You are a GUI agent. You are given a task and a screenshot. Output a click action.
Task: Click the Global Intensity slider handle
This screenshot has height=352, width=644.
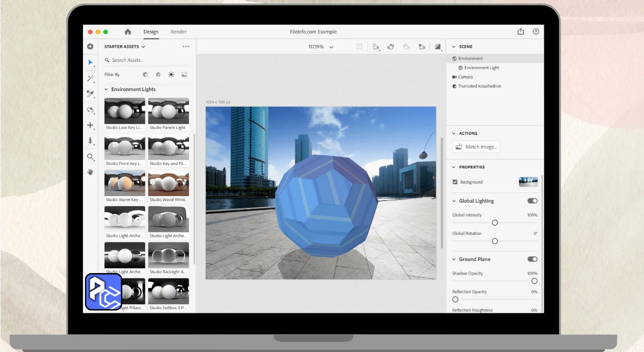coord(495,223)
